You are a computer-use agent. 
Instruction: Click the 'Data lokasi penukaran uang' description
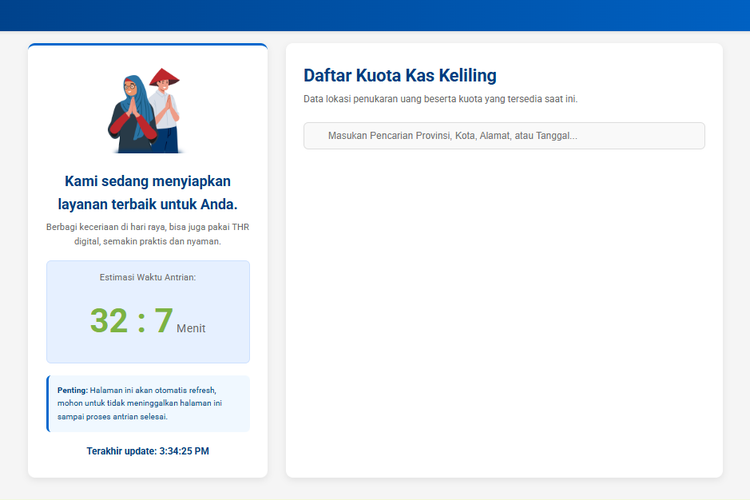click(x=440, y=99)
